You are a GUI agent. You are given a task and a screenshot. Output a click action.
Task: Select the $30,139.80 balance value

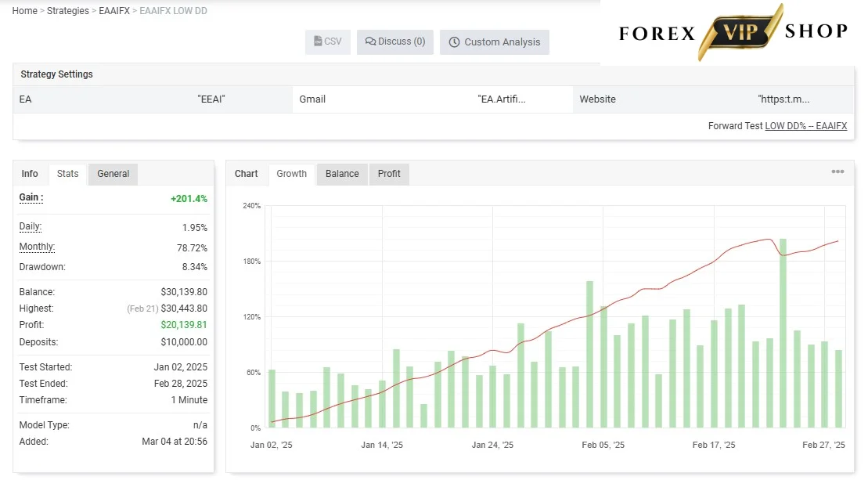[x=185, y=292]
